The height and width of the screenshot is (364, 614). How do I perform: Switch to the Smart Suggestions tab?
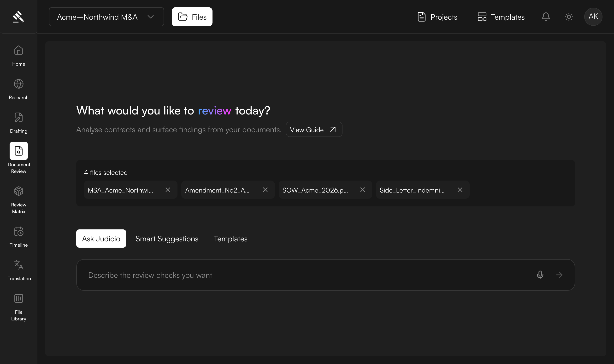167,239
